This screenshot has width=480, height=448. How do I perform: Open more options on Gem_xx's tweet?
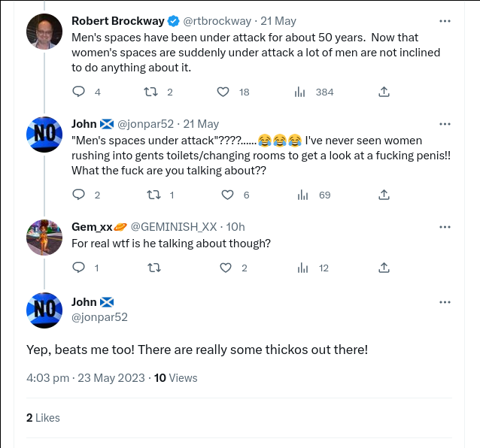coord(445,227)
